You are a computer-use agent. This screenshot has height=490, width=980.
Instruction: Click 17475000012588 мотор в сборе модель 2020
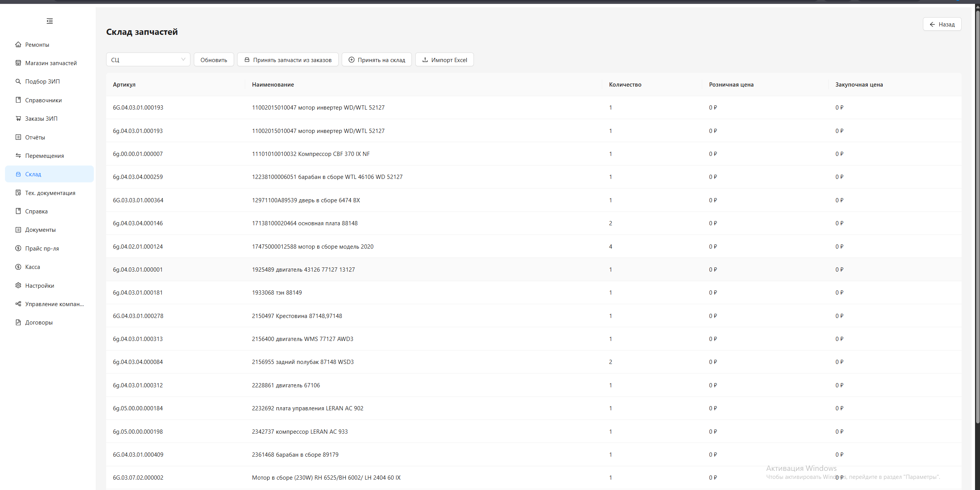pyautogui.click(x=313, y=247)
